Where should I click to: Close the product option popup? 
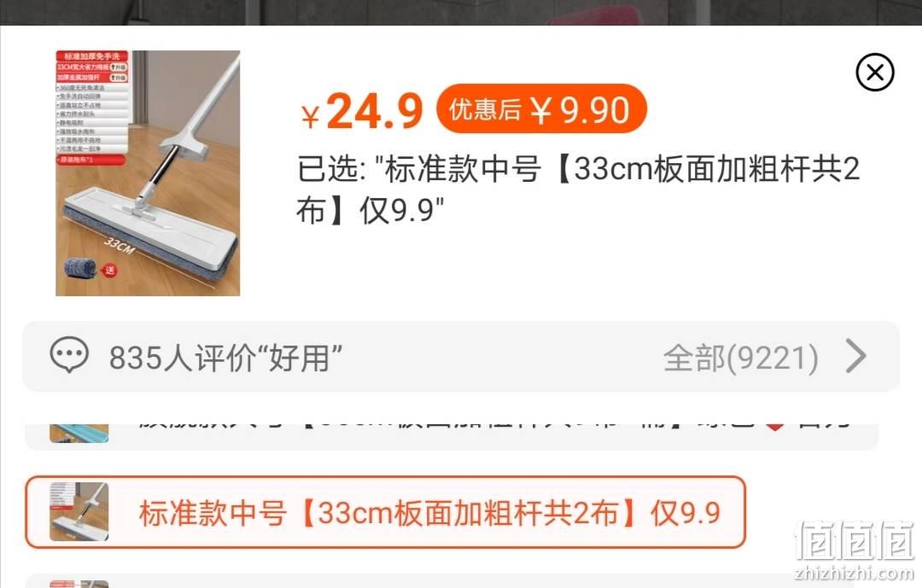point(874,73)
